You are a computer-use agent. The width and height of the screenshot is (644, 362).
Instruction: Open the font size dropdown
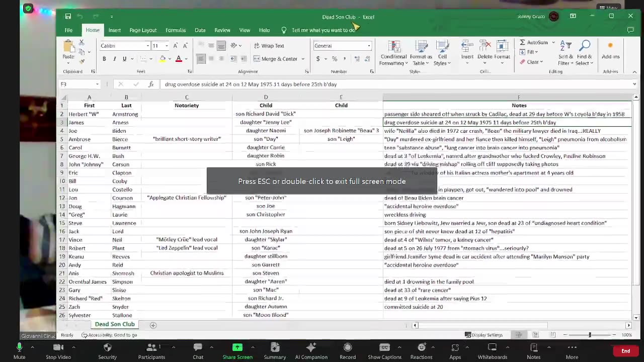[x=167, y=46]
